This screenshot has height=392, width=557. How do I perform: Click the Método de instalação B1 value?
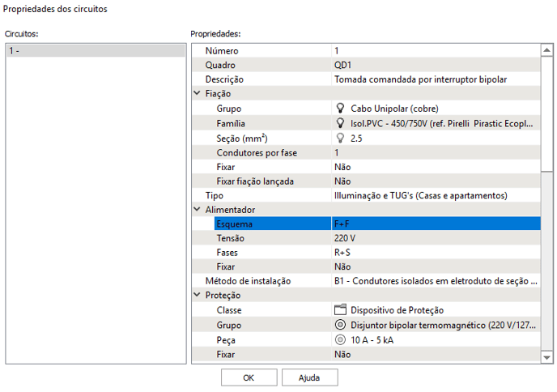tap(435, 281)
